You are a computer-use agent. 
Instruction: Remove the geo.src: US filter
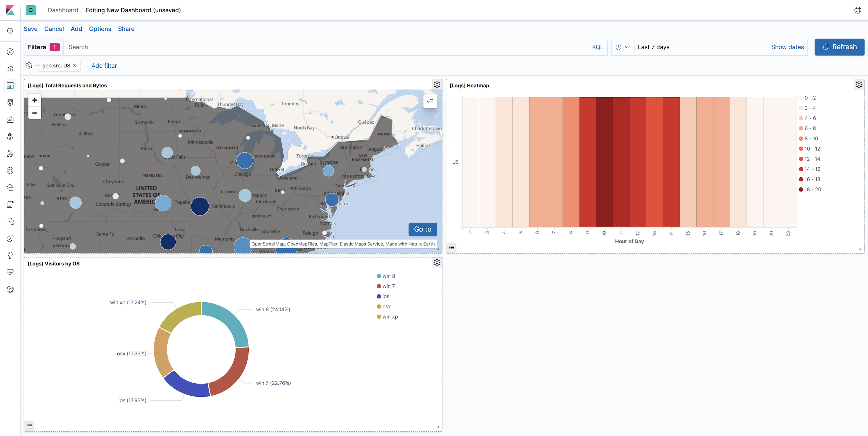point(74,65)
